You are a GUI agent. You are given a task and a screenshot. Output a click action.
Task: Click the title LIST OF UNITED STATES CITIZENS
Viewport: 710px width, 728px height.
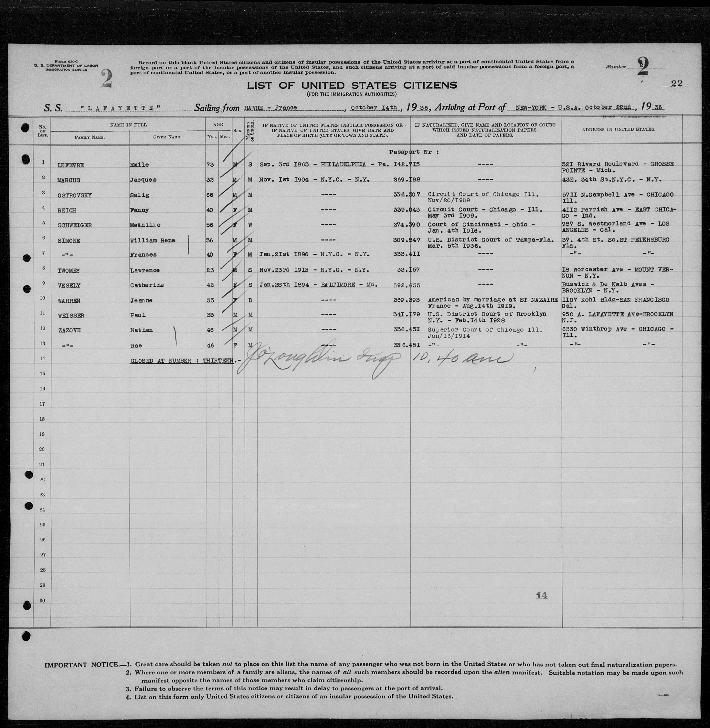tap(352, 85)
